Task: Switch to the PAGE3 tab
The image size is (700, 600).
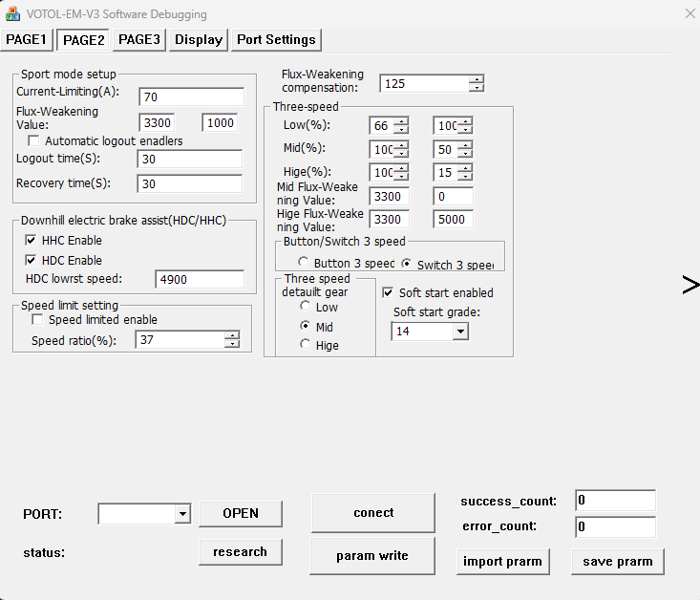Action: pos(139,39)
